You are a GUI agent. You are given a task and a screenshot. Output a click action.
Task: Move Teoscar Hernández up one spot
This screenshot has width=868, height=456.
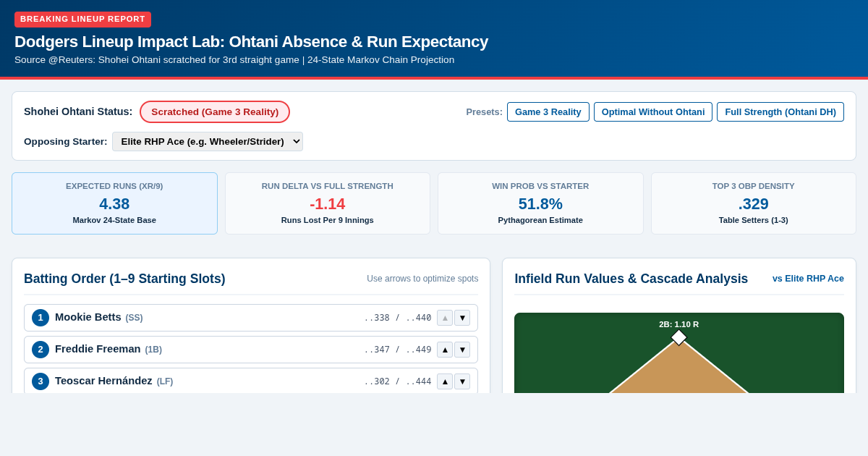445,381
